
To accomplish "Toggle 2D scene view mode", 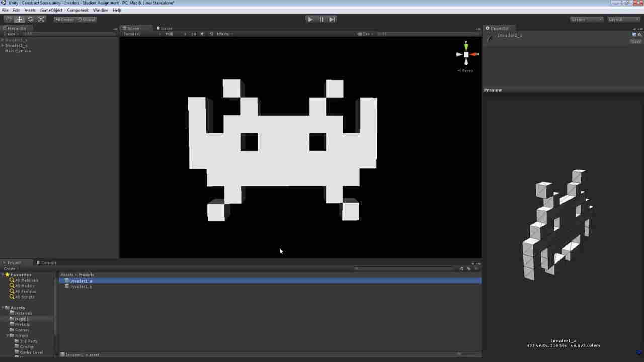I will click(x=194, y=34).
